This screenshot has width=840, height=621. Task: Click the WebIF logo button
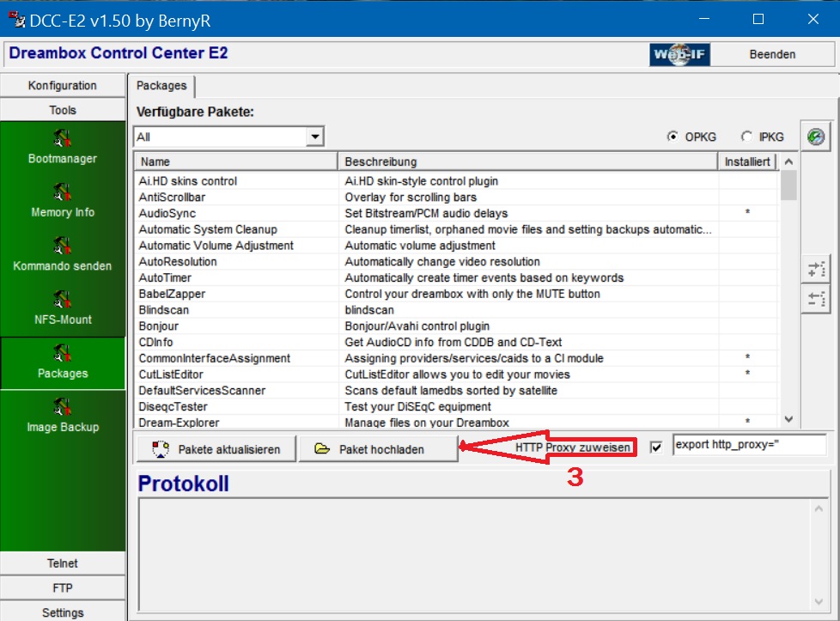(679, 54)
